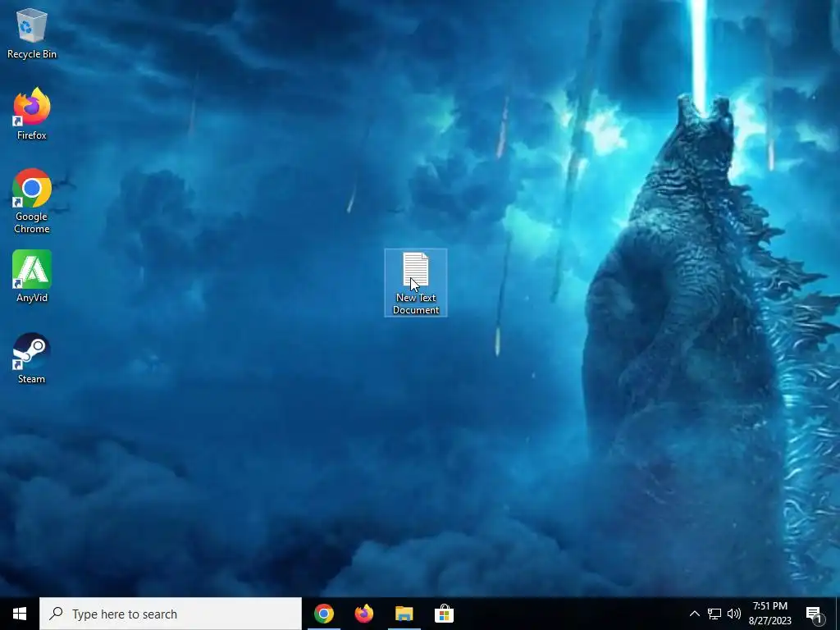Click the 'Type here to search' box
The height and width of the screenshot is (630, 840).
pos(171,614)
